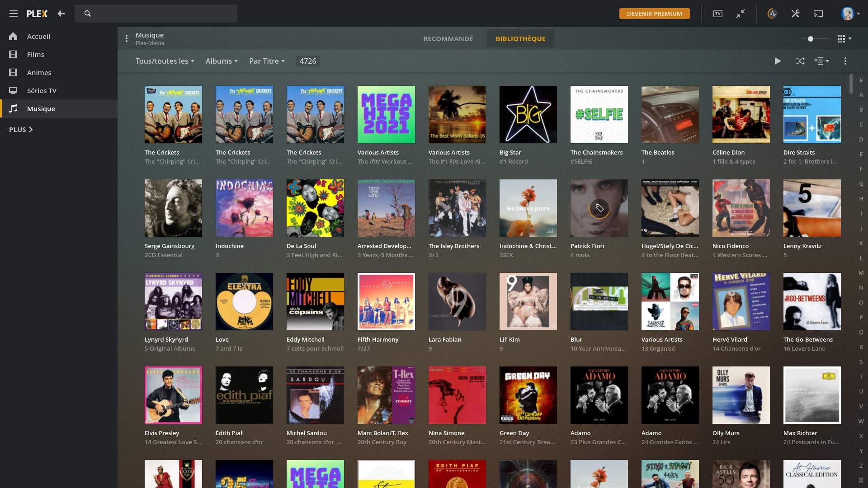Switch to the Recommandé tab
The width and height of the screenshot is (868, 488).
[448, 39]
